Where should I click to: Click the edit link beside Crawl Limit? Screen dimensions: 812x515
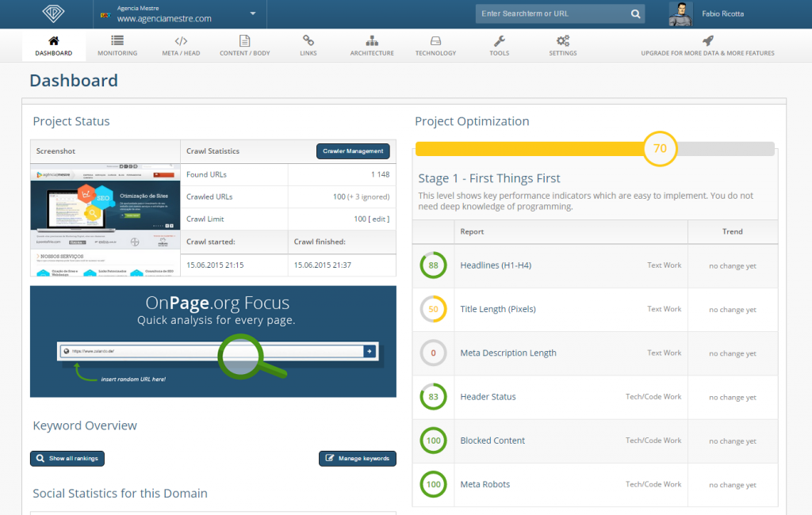tap(378, 219)
